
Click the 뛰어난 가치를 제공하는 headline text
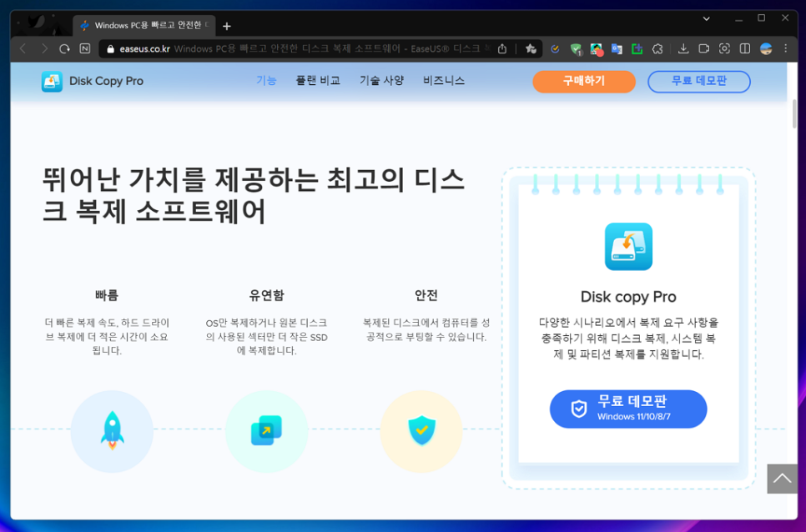(254, 196)
